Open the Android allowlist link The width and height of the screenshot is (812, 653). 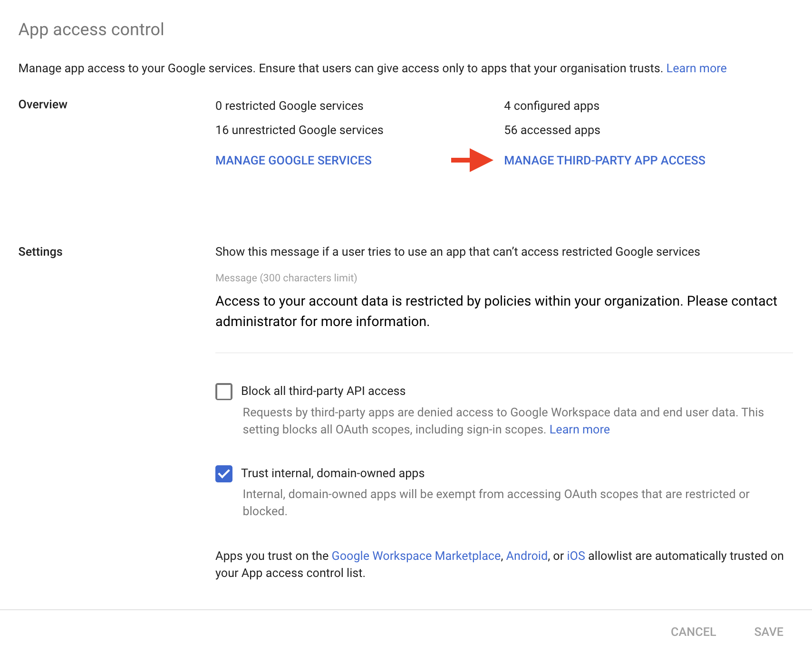[x=527, y=556]
